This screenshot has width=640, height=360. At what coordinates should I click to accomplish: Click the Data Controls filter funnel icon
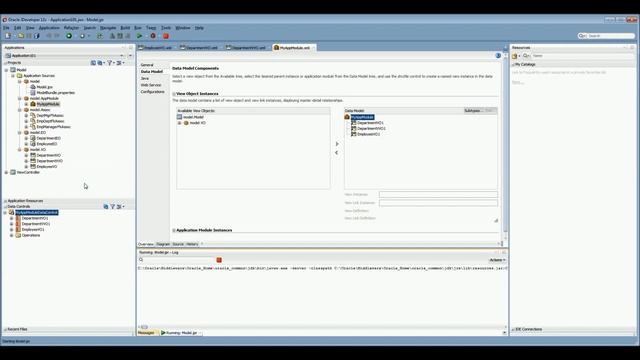[113, 207]
